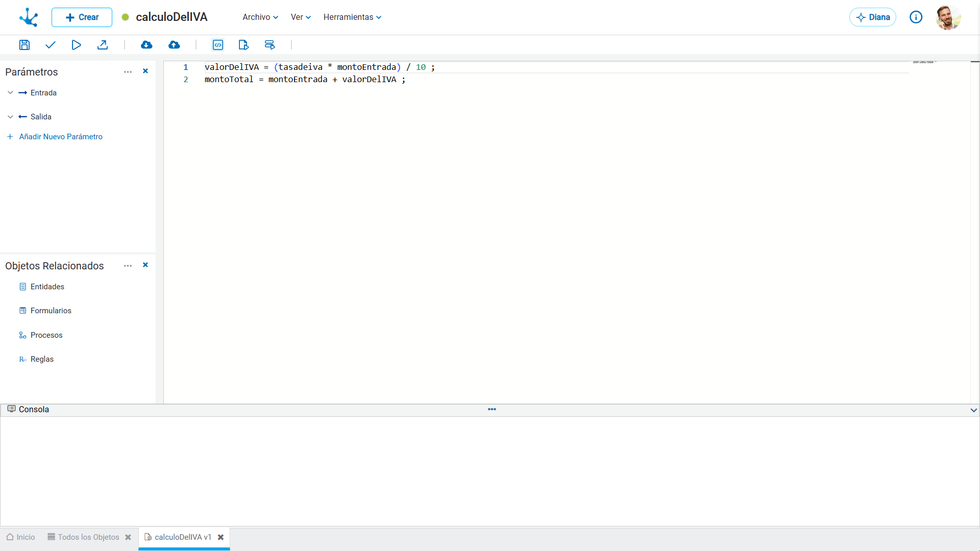Image resolution: width=980 pixels, height=551 pixels.
Task: Save the rule with the disk icon
Action: 24,45
